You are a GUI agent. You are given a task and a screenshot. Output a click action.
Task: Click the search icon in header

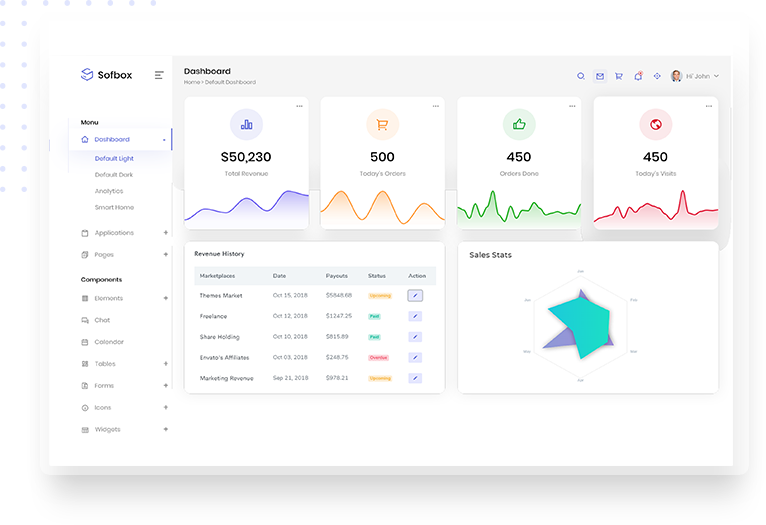point(581,76)
